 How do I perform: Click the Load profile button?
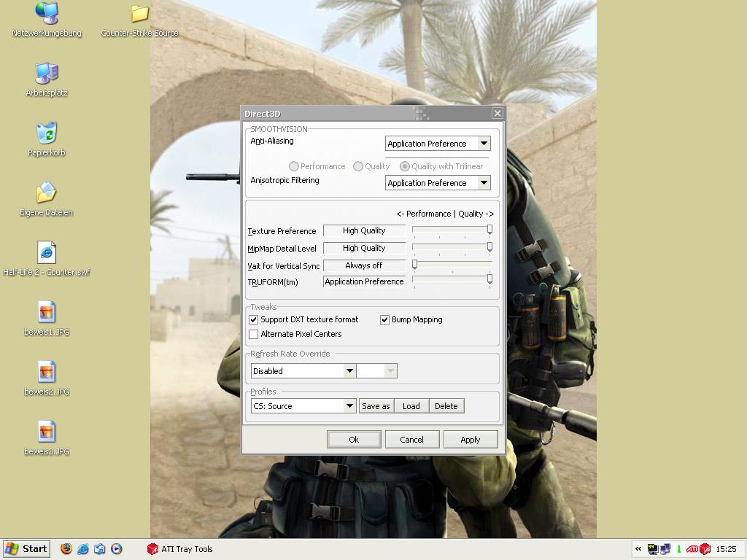(x=411, y=406)
